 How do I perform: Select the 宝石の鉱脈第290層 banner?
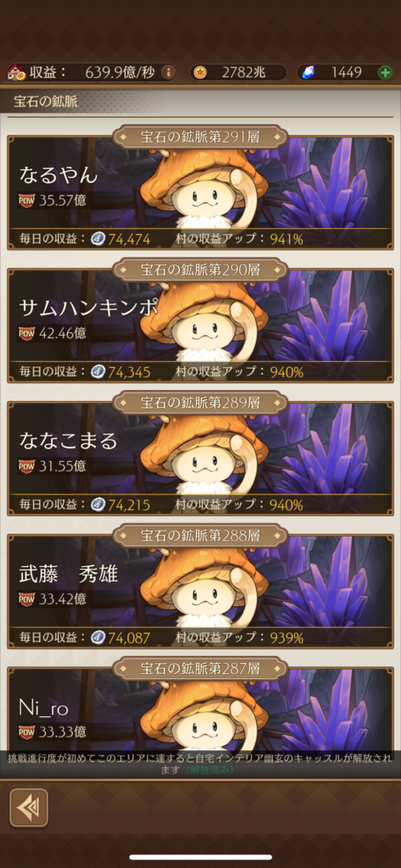click(200, 270)
